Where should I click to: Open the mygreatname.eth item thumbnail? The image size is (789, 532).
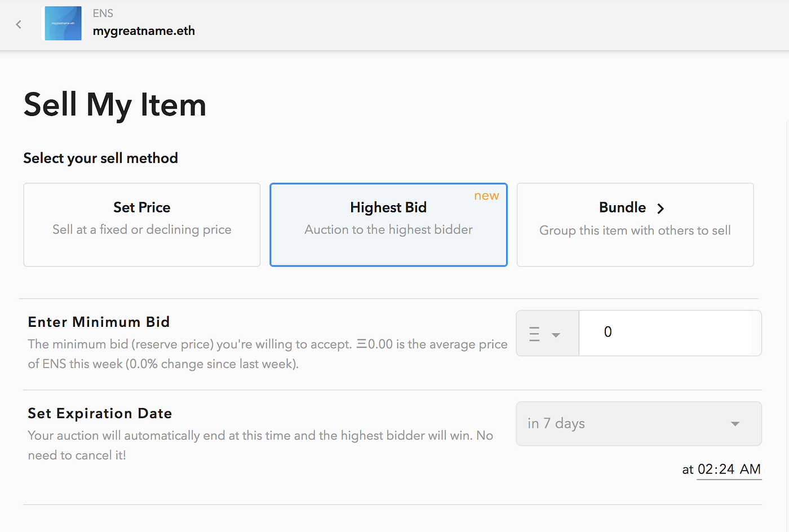[63, 24]
